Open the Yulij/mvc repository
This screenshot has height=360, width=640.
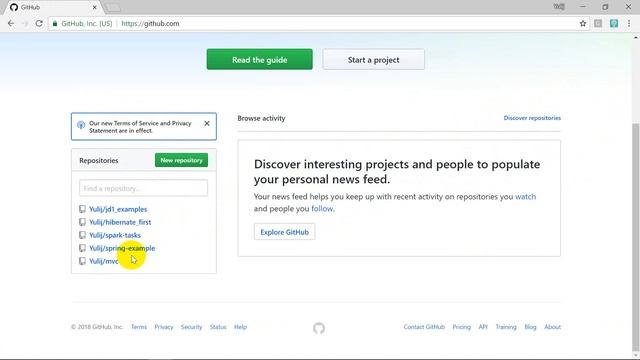click(x=104, y=261)
